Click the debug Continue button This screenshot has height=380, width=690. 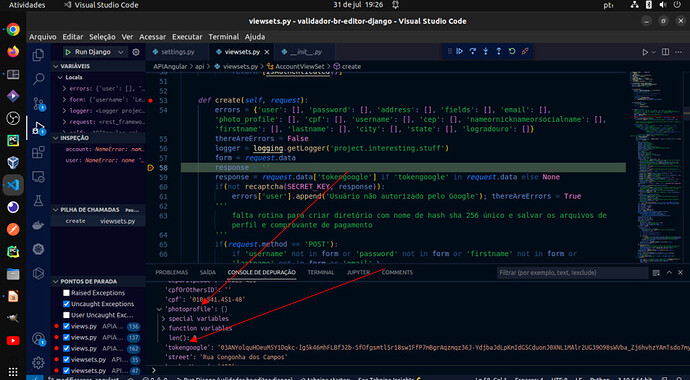[x=459, y=51]
